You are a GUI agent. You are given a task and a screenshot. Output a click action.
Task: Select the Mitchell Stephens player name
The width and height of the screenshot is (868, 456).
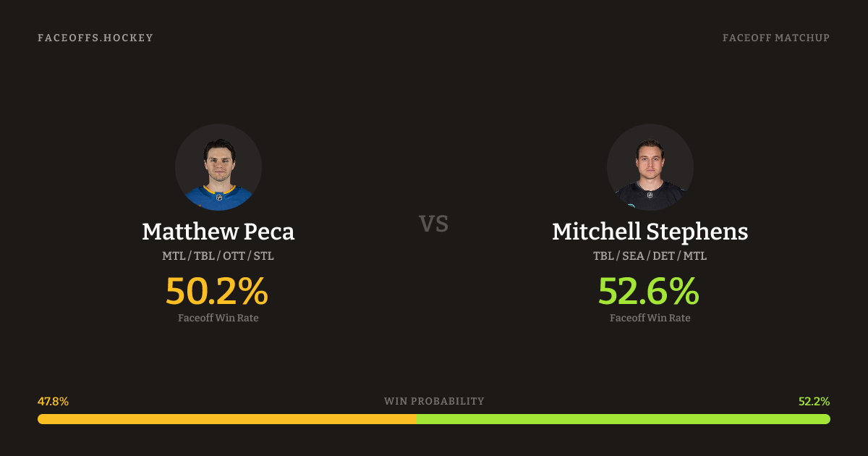650,232
